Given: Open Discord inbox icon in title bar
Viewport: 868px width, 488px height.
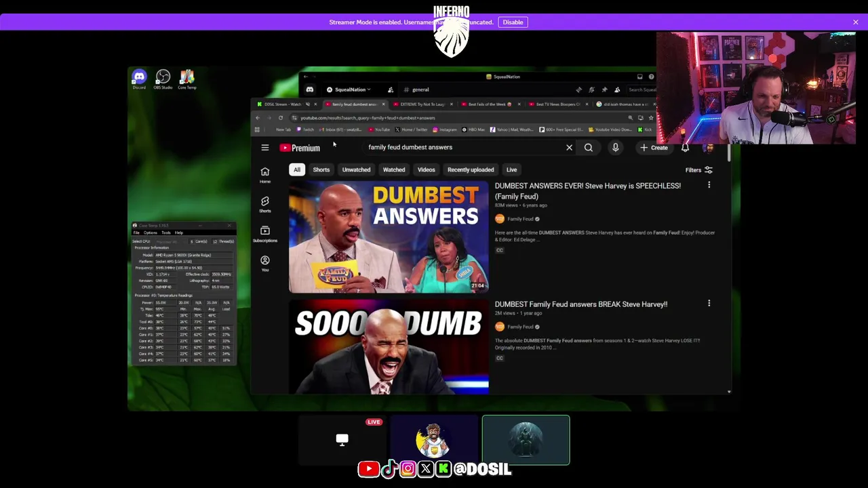Looking at the screenshot, I should [x=639, y=77].
